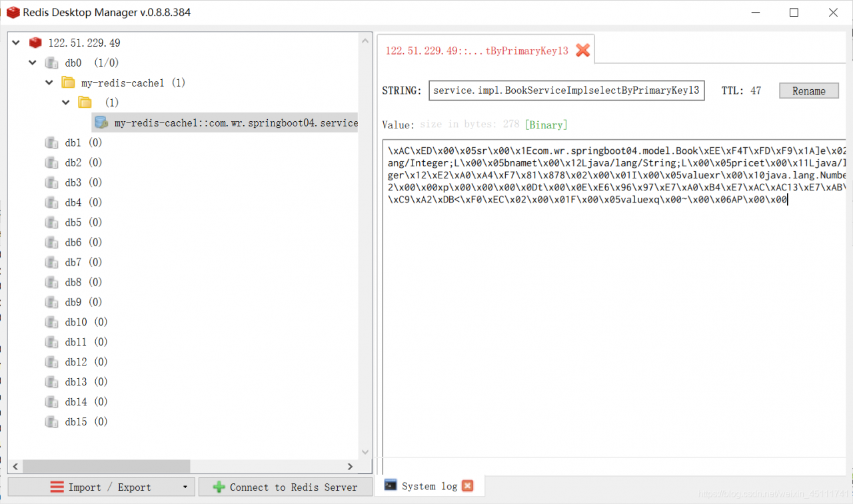
Task: Click the db3 database icon
Action: 52,182
